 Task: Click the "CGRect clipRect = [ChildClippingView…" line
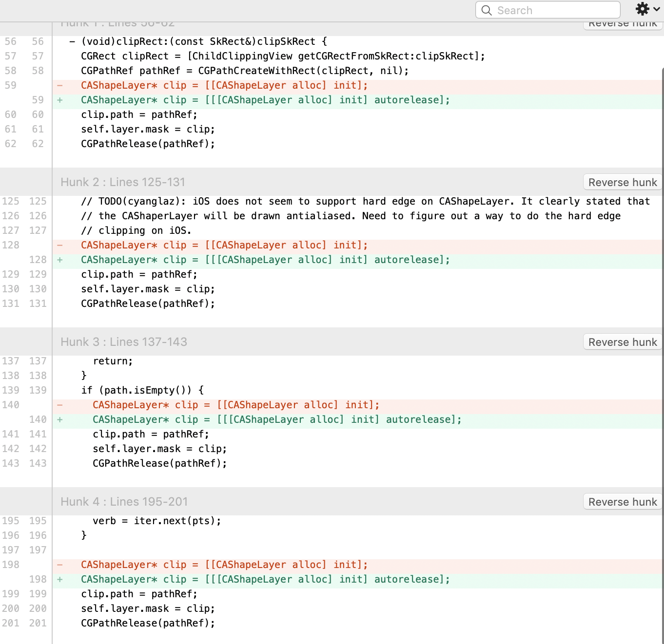(x=283, y=56)
